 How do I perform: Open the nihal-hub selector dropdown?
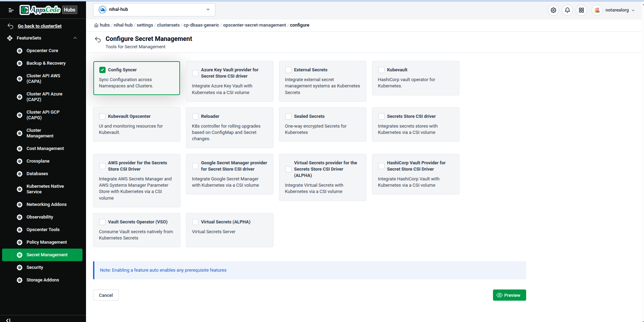(154, 10)
